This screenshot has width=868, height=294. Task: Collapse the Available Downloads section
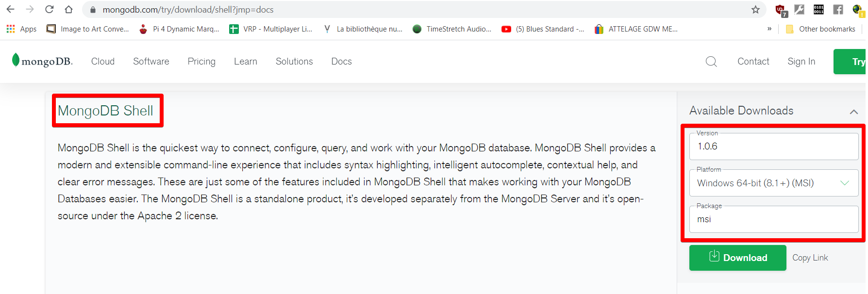[x=853, y=112]
